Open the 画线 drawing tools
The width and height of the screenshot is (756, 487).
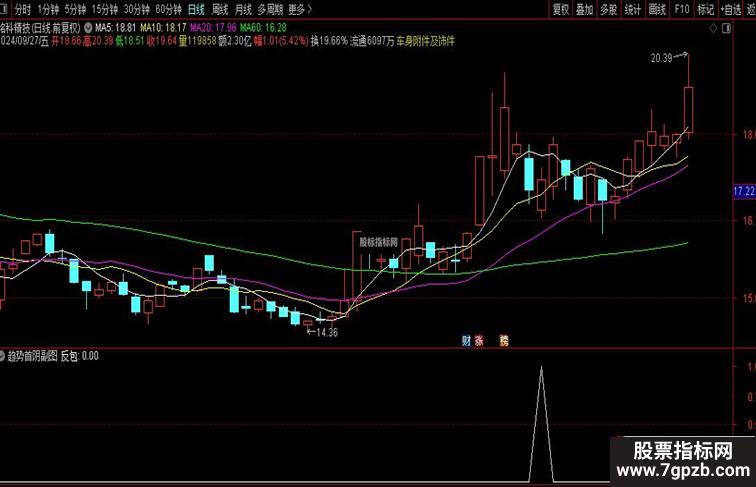pos(657,9)
